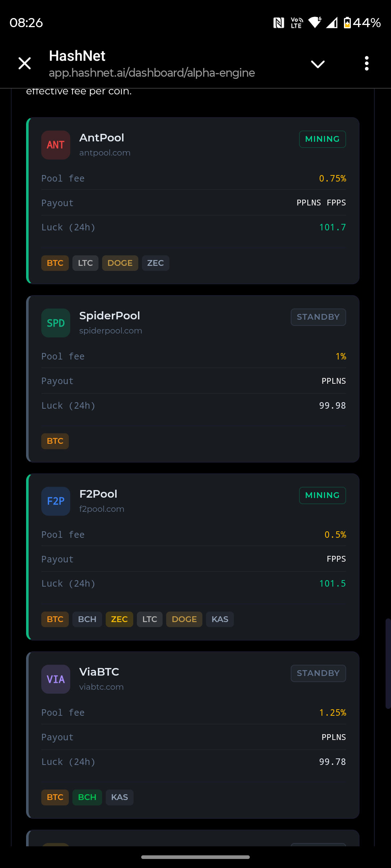Select the BTC coin tag in SpiderPool
391x868 pixels.
pos(55,441)
